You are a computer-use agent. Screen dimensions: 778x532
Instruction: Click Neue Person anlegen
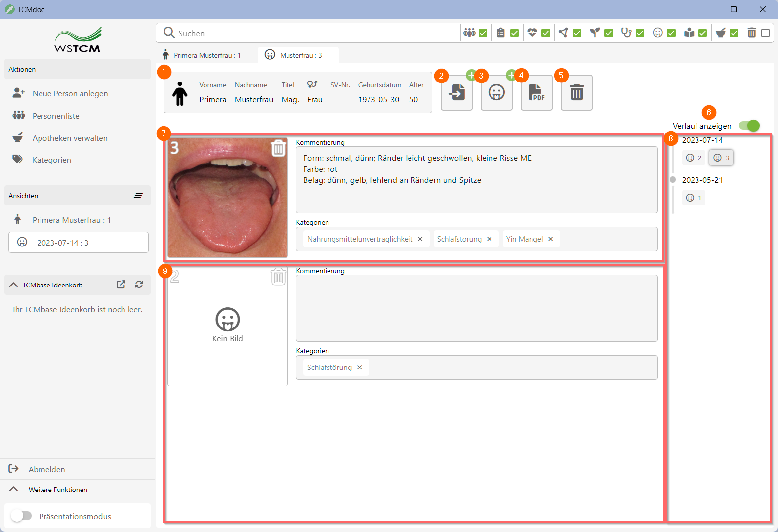tap(70, 94)
